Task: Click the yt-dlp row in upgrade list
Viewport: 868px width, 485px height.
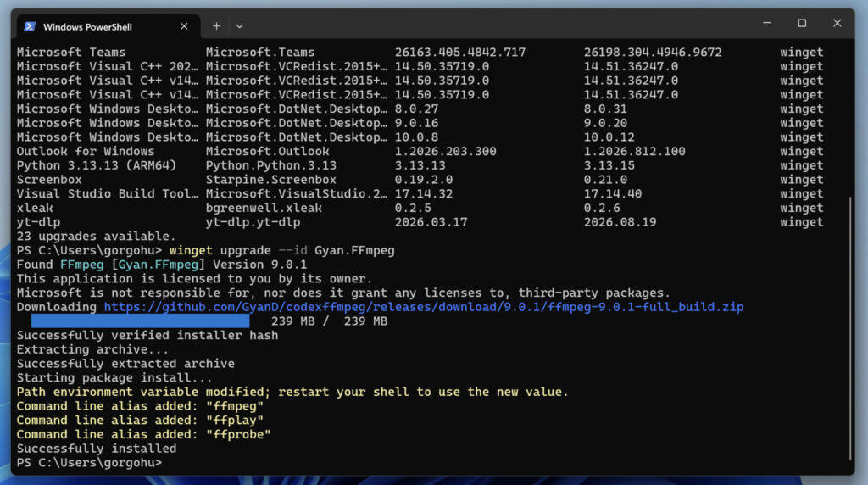Action: pos(420,222)
